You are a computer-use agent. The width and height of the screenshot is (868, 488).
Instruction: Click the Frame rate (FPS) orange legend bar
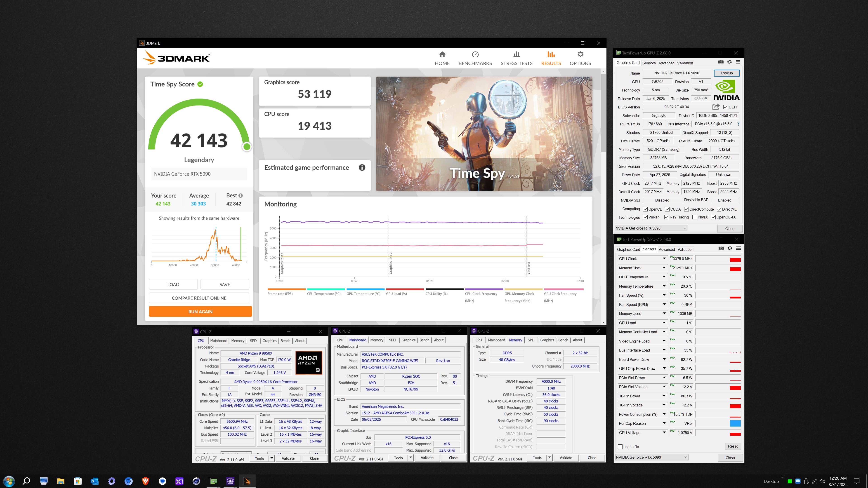pos(286,289)
